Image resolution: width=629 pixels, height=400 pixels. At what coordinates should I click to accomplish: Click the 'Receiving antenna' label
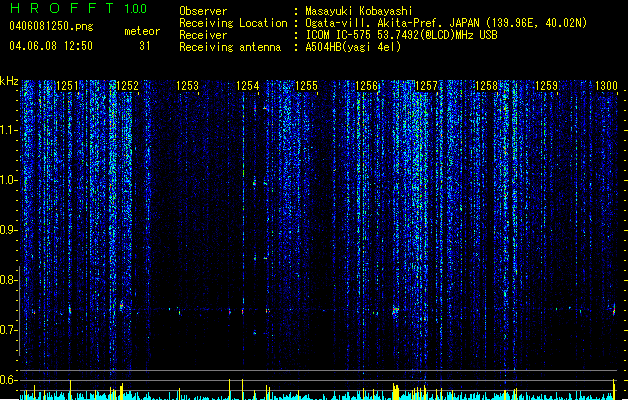(230, 47)
